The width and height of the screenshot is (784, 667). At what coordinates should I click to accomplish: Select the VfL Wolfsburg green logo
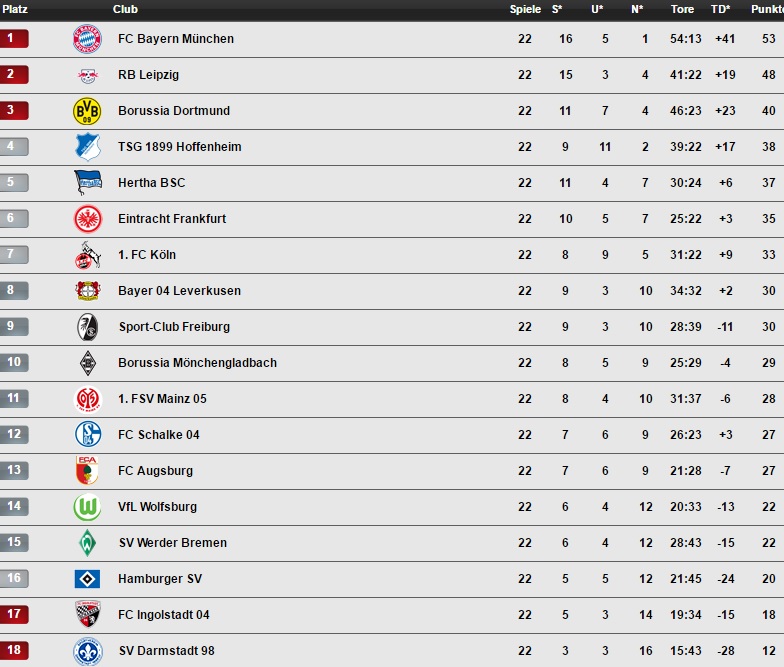(x=88, y=507)
